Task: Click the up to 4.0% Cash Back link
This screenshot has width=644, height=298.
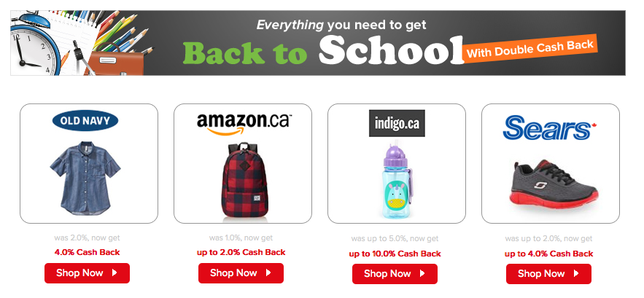Action: 548,254
